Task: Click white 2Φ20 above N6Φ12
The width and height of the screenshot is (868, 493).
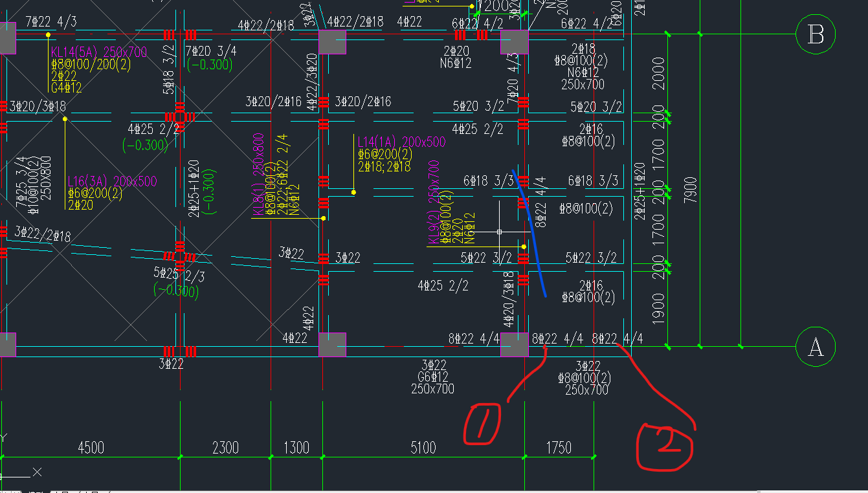Action: coord(456,50)
